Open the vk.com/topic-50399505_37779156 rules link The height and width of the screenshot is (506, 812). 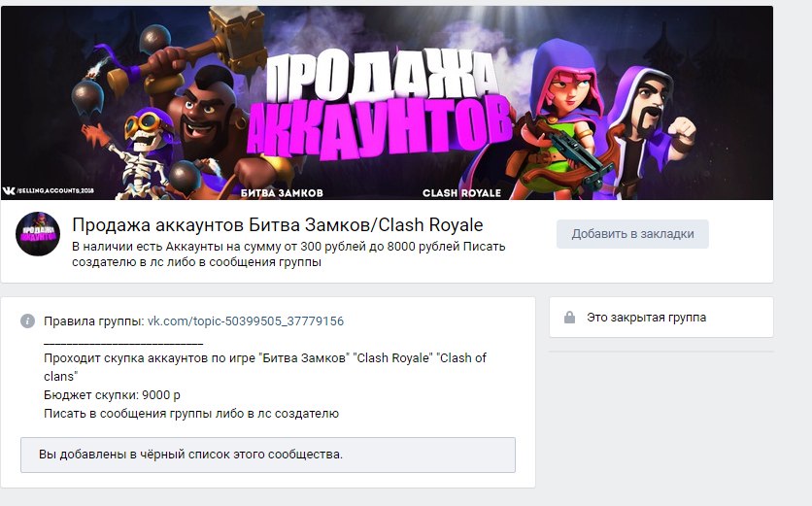click(x=246, y=321)
